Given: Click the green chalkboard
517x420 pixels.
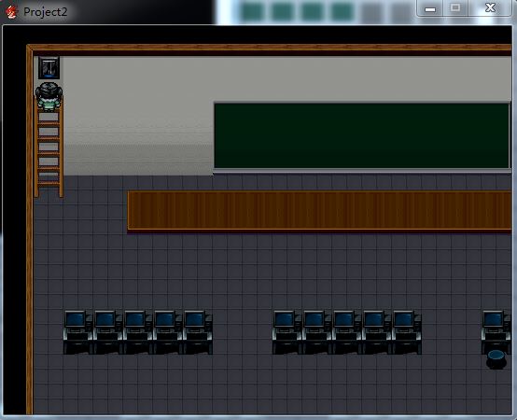Looking at the screenshot, I should point(362,137).
